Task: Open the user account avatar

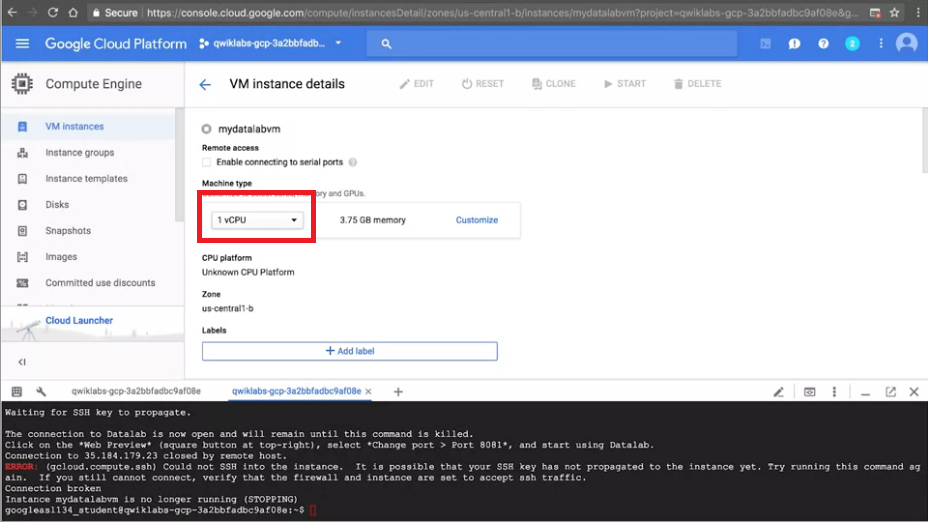Action: pyautogui.click(x=906, y=43)
